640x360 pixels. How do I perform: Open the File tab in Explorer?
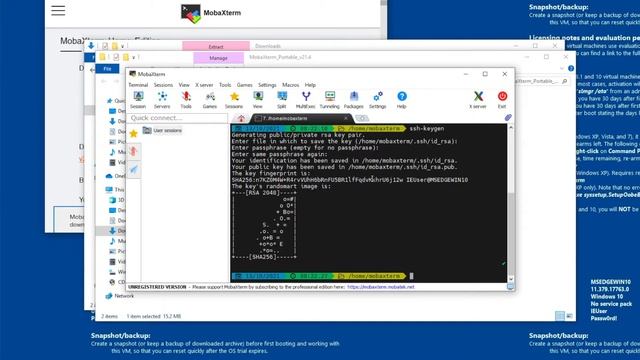tap(107, 69)
